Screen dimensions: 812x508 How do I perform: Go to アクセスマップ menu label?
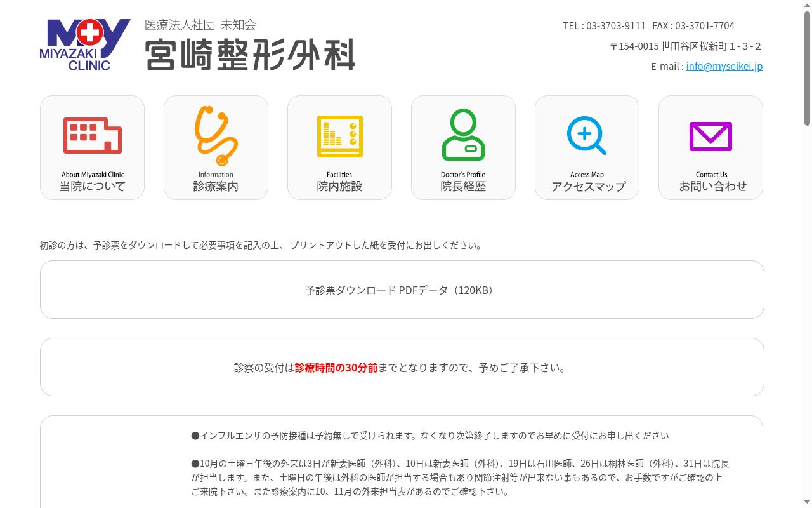click(x=588, y=187)
